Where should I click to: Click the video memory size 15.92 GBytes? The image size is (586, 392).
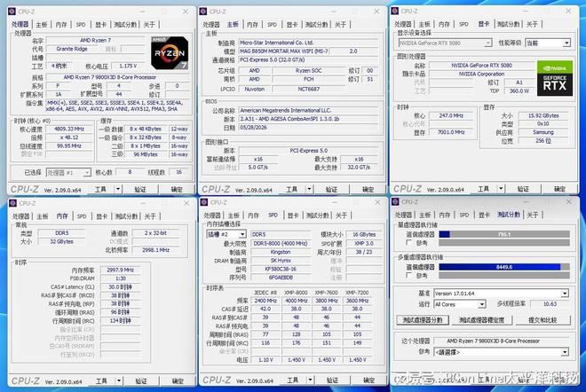click(x=543, y=115)
